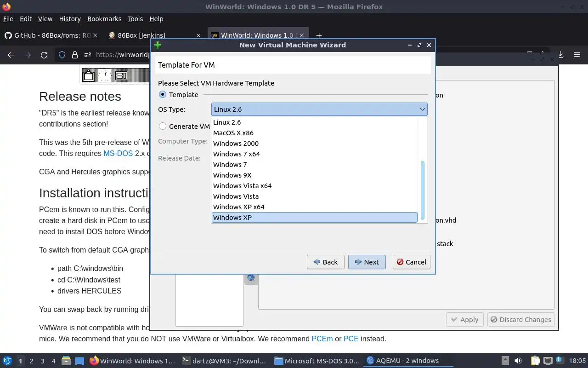
Task: Pick Windows 2000 in OS list
Action: coord(314,144)
